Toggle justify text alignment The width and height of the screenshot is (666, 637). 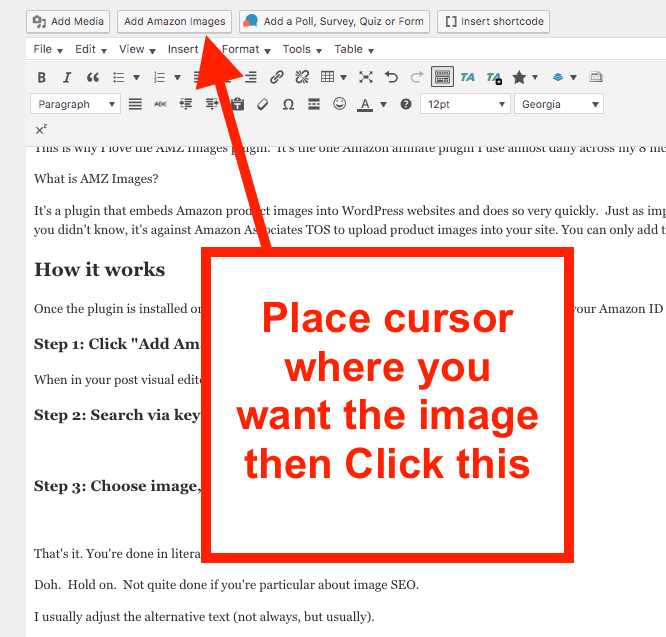click(x=135, y=104)
